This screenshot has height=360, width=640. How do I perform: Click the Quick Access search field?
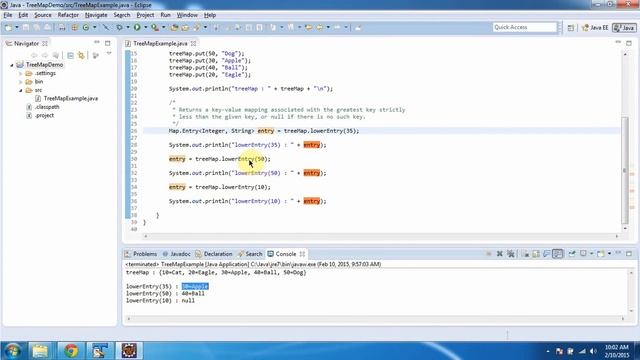(524, 27)
